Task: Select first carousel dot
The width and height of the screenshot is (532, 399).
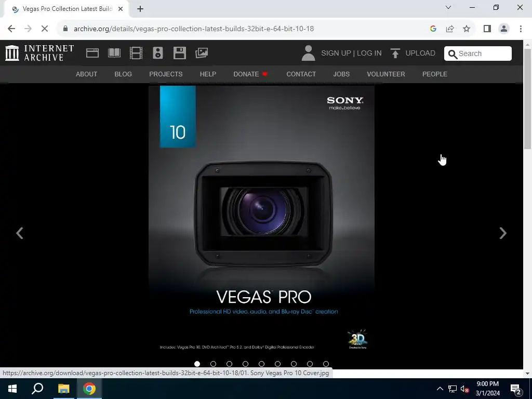Action: pos(197,364)
